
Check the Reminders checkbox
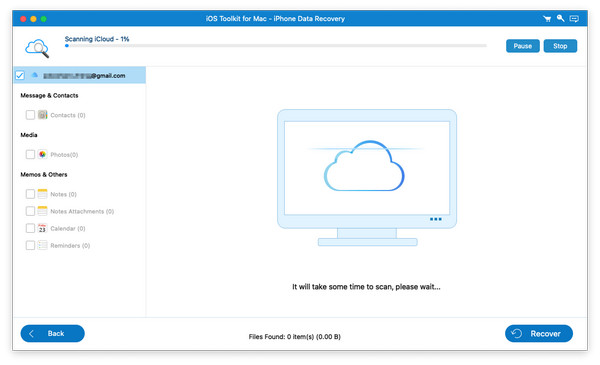click(x=30, y=245)
